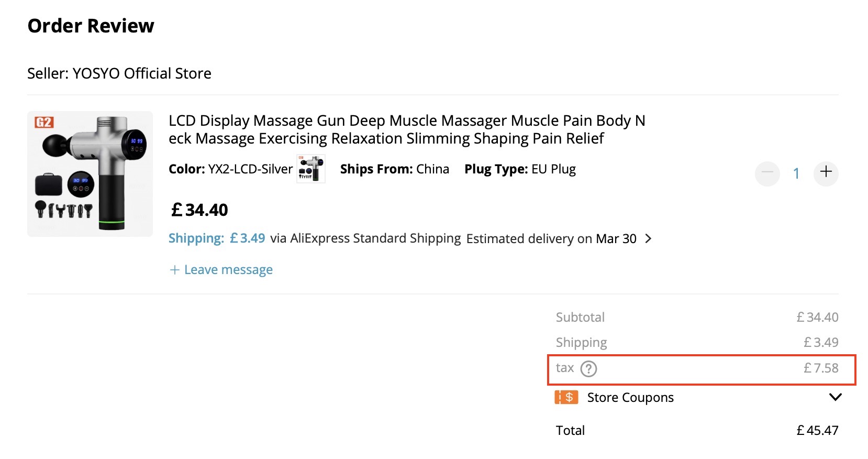Viewport: 868px width, 459px height.
Task: Click the YOSYO Official Store seller name
Action: (142, 73)
